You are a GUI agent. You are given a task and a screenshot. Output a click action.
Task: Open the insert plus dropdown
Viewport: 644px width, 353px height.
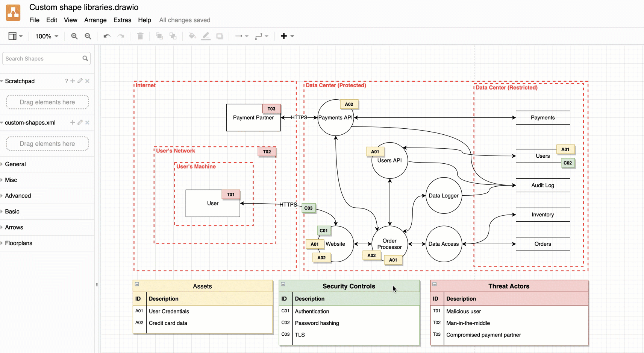(x=287, y=36)
